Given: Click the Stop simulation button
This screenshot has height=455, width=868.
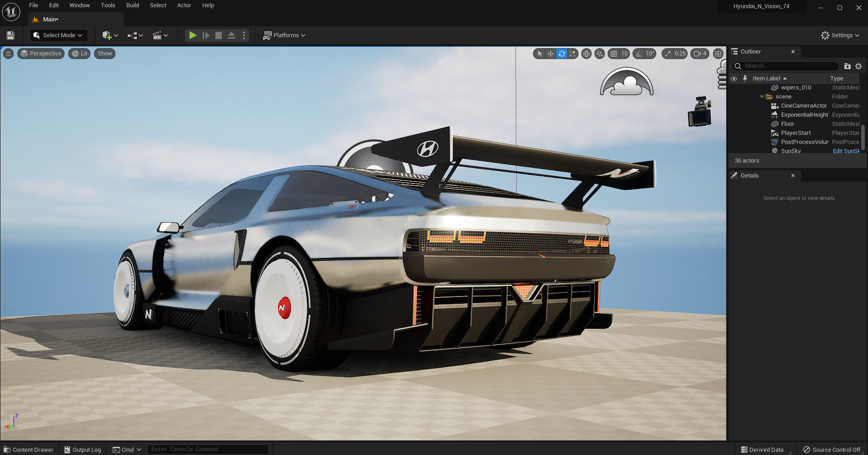Looking at the screenshot, I should pyautogui.click(x=219, y=35).
